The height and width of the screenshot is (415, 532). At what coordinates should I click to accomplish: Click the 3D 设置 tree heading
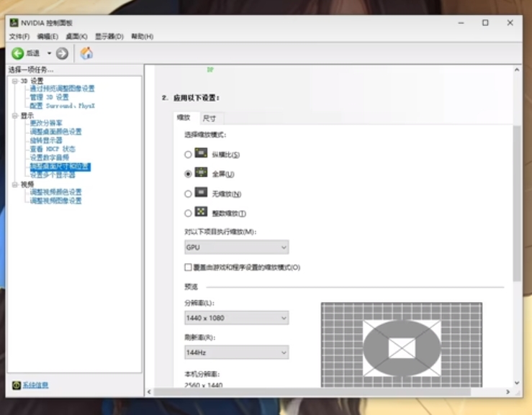(32, 81)
